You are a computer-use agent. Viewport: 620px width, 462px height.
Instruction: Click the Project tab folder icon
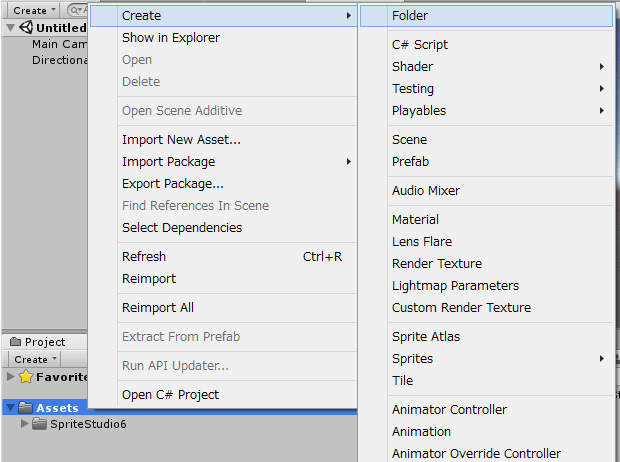click(x=15, y=341)
